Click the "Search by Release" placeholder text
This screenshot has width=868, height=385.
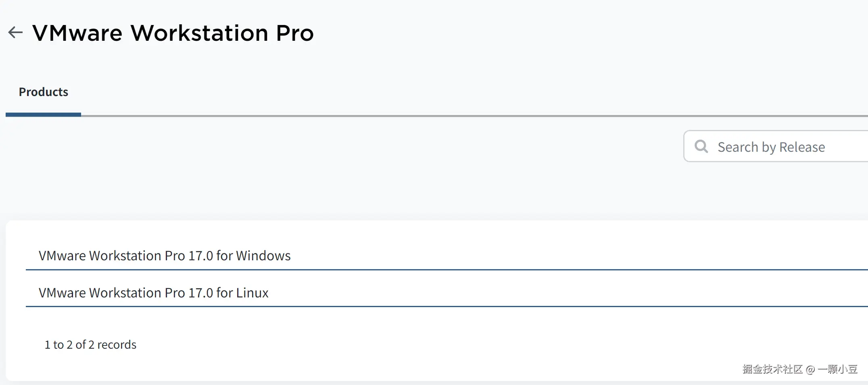click(771, 147)
